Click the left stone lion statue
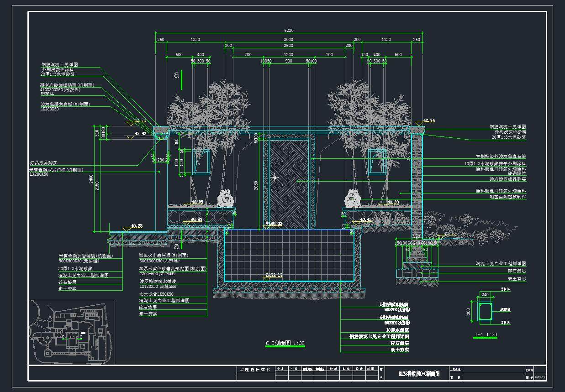 click(225, 199)
